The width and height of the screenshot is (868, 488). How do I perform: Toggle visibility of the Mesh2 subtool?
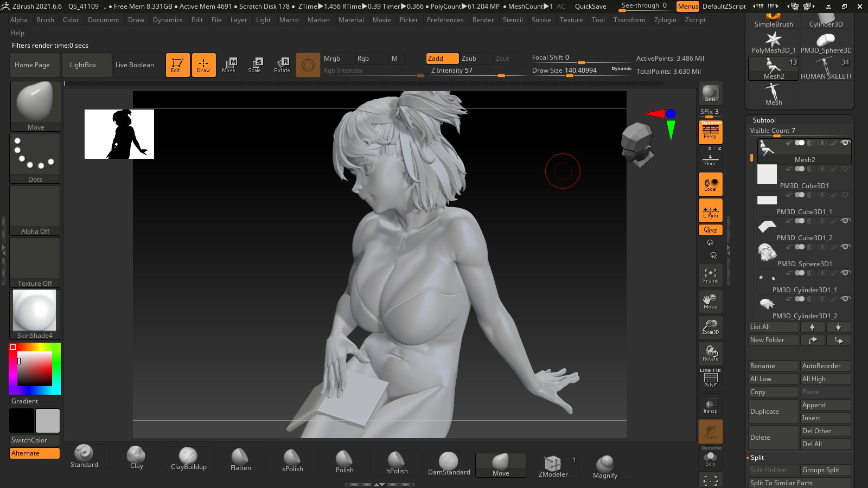845,143
